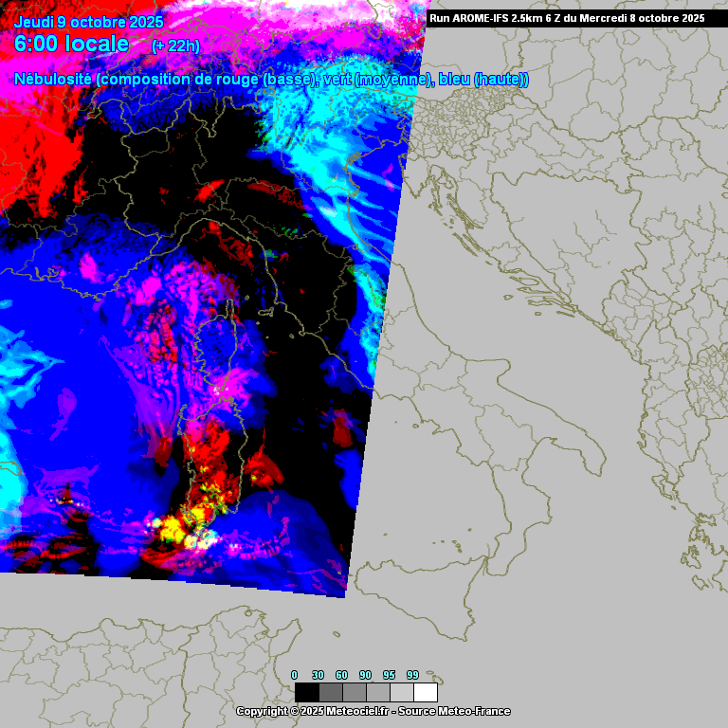The width and height of the screenshot is (728, 728).
Task: Click the 'Nébulosité' map caption text
Action: pos(53,80)
